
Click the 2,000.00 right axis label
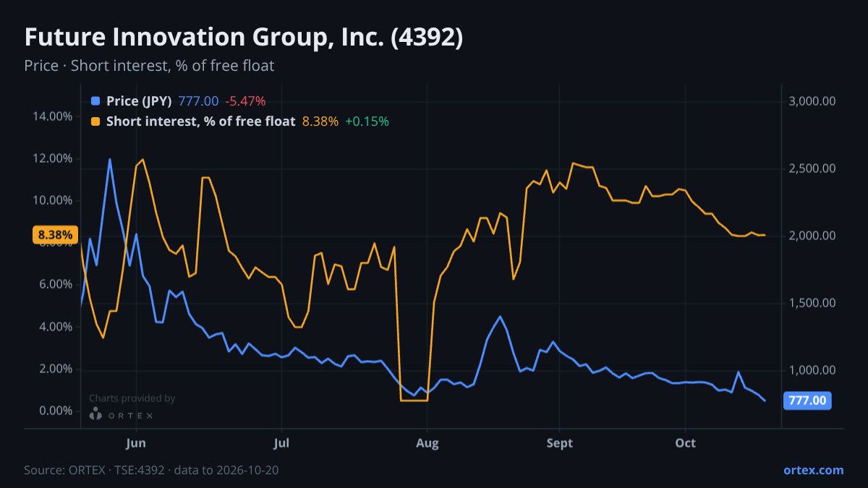click(813, 236)
